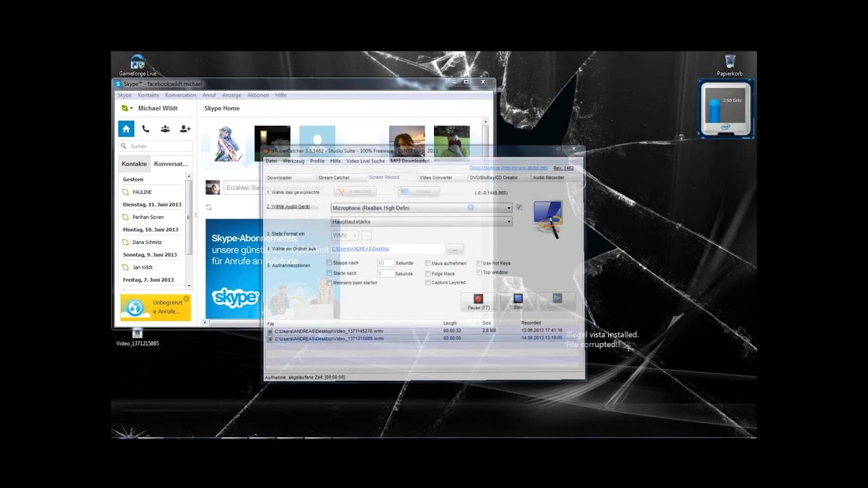Viewport: 868px width, 488px height.
Task: Switch to the Konversat... tab in Skype
Action: point(171,164)
